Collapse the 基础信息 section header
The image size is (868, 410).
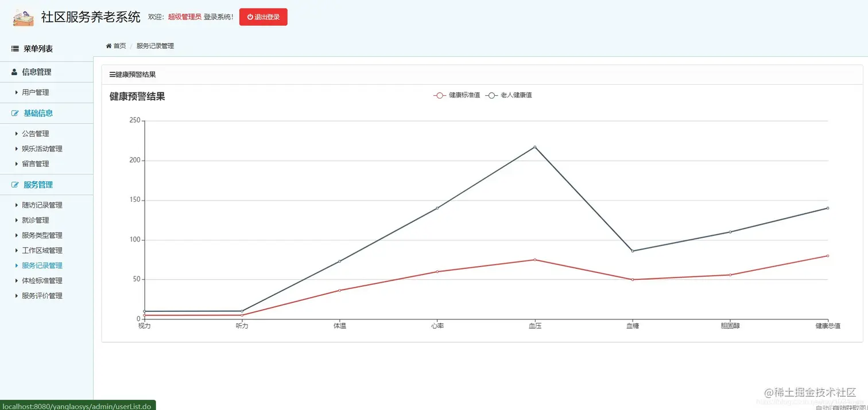(46, 114)
